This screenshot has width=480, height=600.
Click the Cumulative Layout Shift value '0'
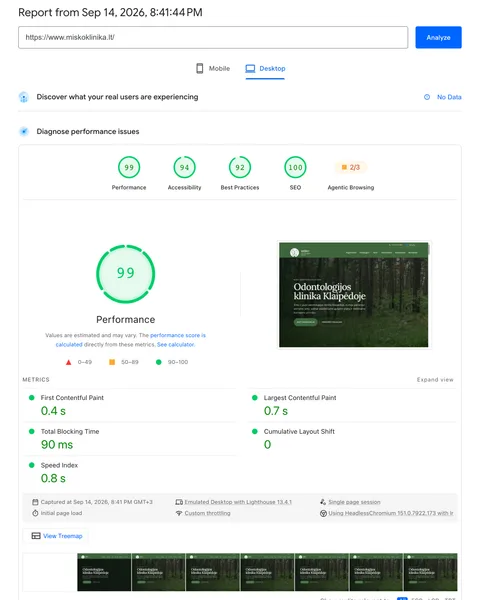tap(267, 445)
